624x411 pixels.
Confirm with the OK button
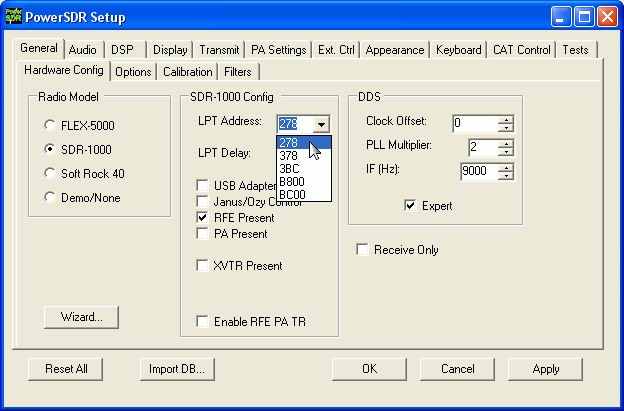(370, 369)
